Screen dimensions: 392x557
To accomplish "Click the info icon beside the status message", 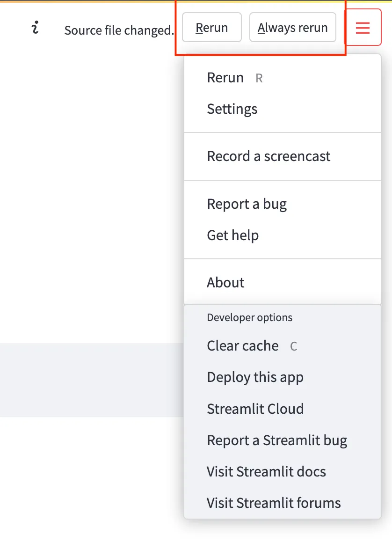I will (x=35, y=29).
